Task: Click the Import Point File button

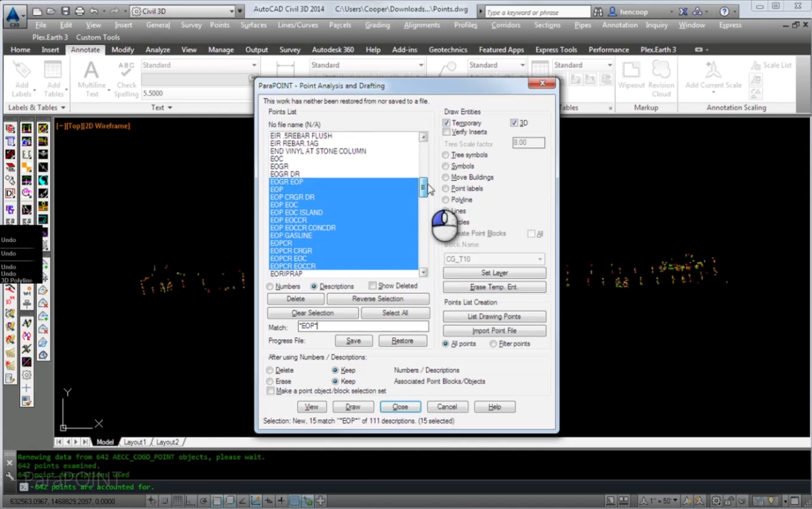Action: click(495, 331)
